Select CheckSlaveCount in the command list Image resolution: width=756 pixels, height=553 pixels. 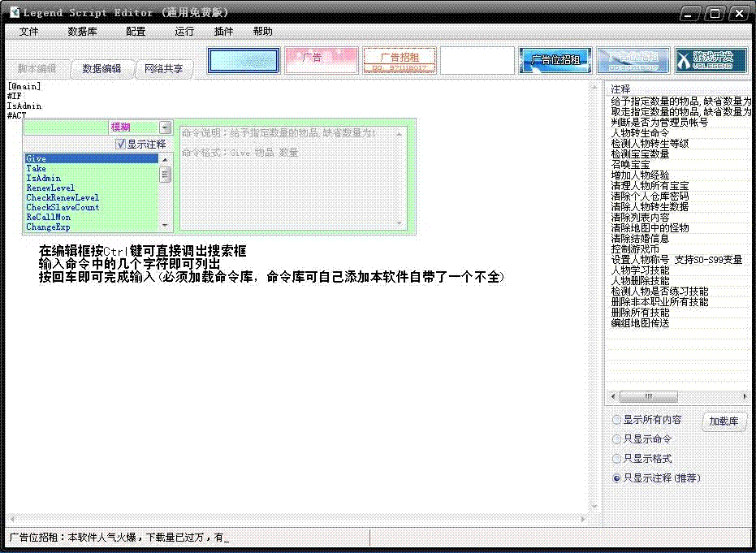tap(63, 208)
